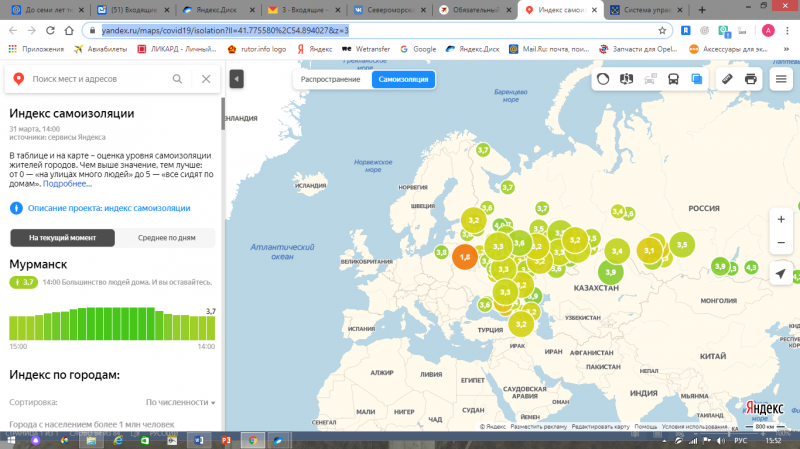Open File Explorer from the taskbar
The width and height of the screenshot is (800, 449).
91,440
